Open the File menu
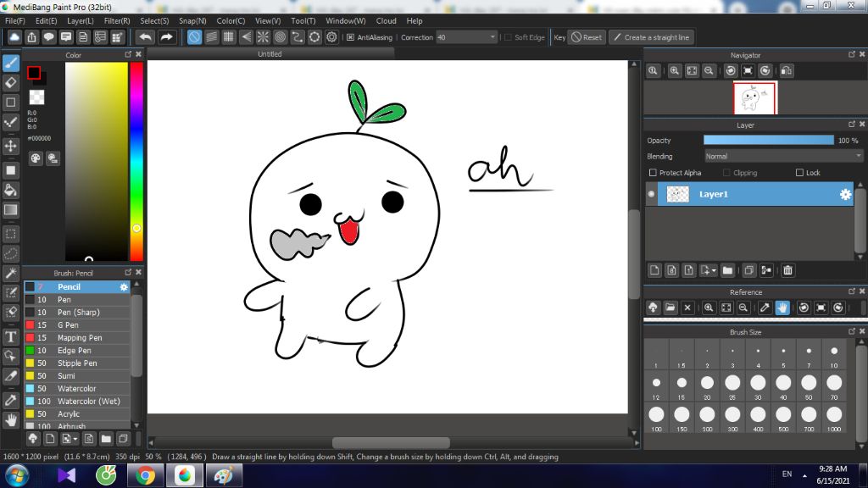The height and width of the screenshot is (488, 868). 15,21
